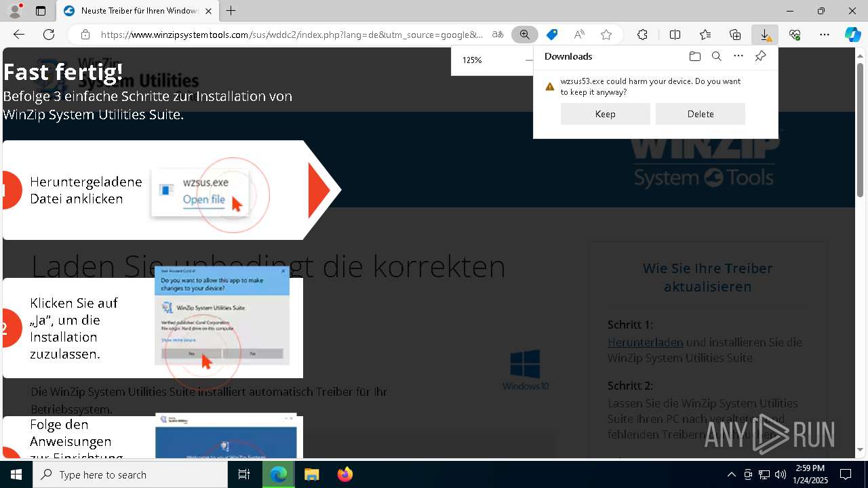This screenshot has width=868, height=488.
Task: Click the page scrollbar down arrow
Action: pyautogui.click(x=861, y=450)
